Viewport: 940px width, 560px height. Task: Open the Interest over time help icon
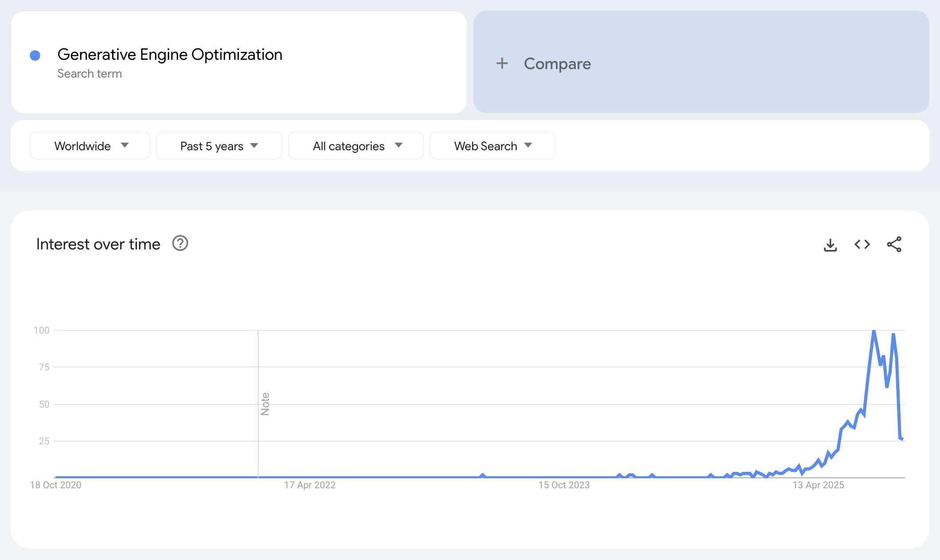coord(180,244)
